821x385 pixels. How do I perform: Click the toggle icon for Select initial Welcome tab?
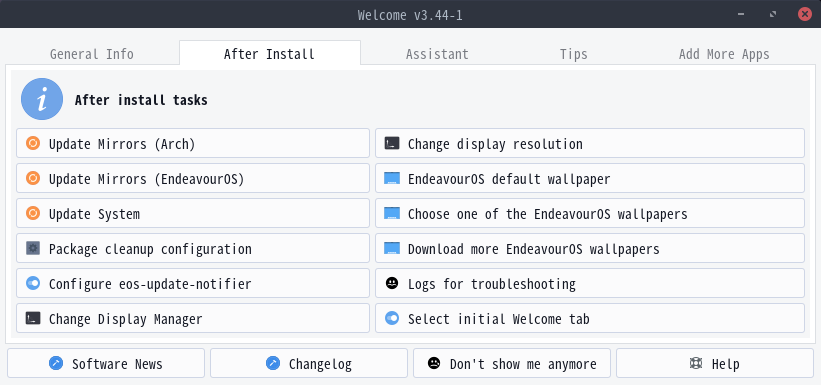point(392,318)
